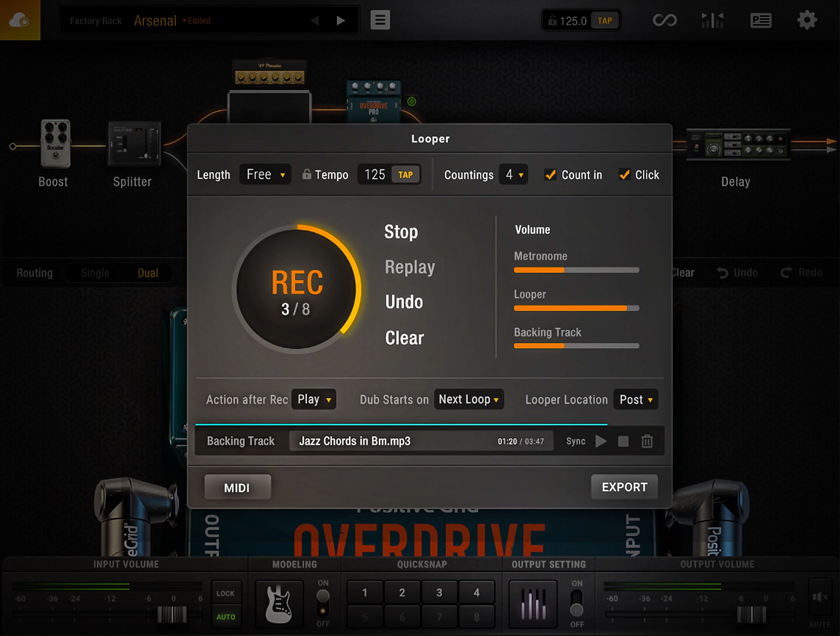Click the looper infinity icon
Viewport: 840px width, 636px height.
(664, 20)
